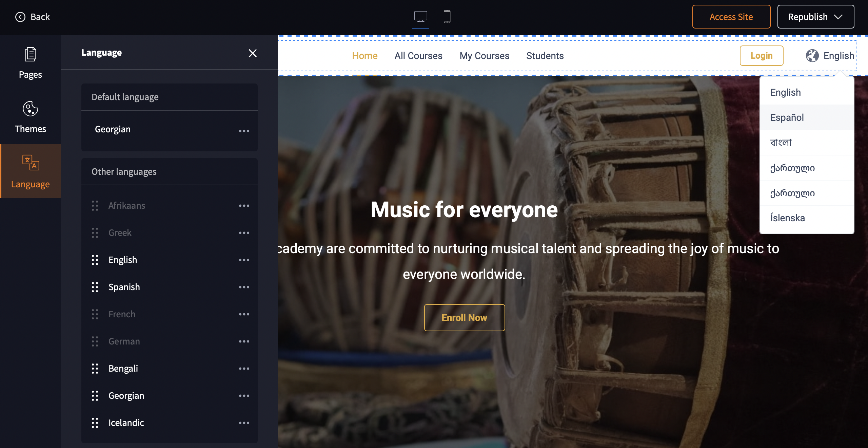Image resolution: width=868 pixels, height=448 pixels.
Task: Click the globe language icon in header
Action: (812, 56)
